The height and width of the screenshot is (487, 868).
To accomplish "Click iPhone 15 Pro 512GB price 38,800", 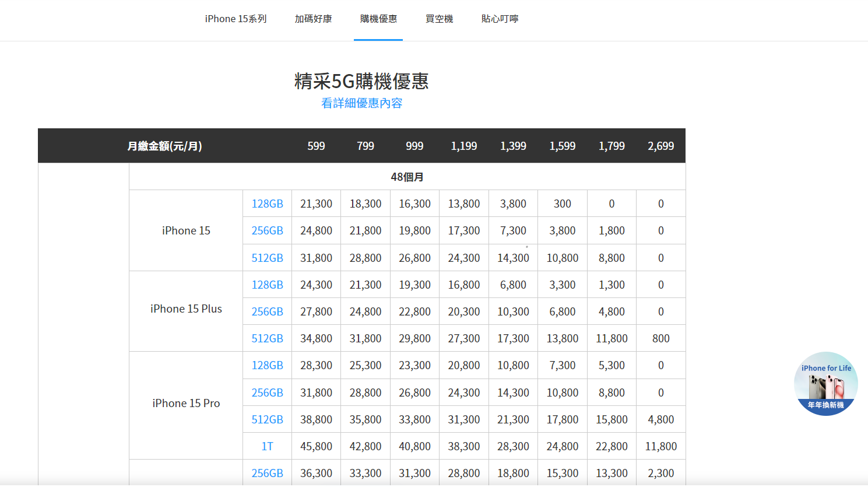I will (316, 419).
